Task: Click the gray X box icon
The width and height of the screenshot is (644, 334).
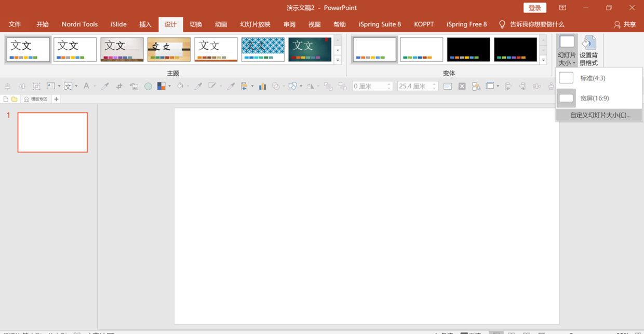Action: tap(462, 86)
